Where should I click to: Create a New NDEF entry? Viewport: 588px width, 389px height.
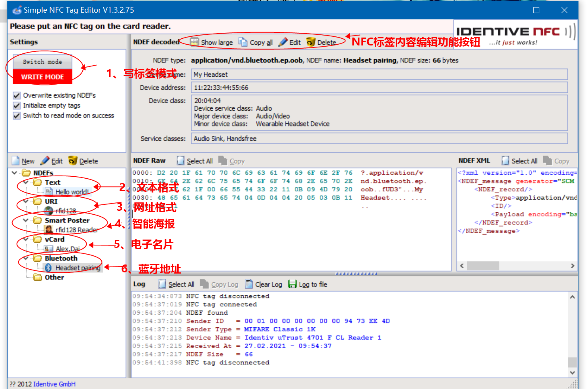[x=23, y=161]
